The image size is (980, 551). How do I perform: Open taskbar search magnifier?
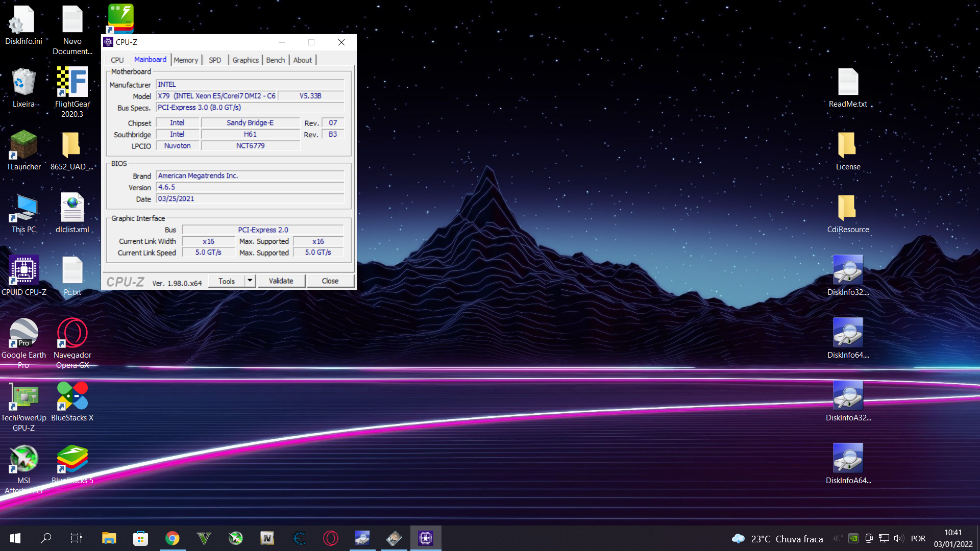46,538
